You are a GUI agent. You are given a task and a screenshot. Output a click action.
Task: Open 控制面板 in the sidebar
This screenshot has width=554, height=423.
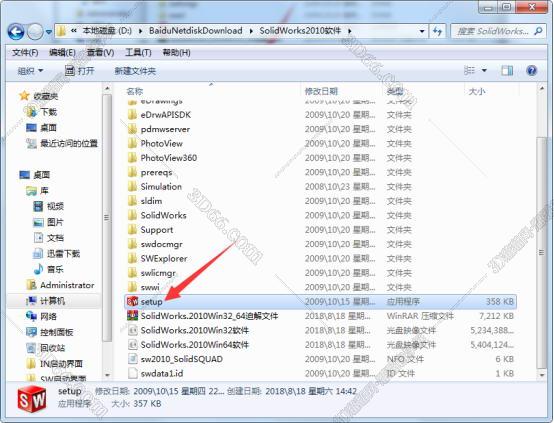pos(50,332)
